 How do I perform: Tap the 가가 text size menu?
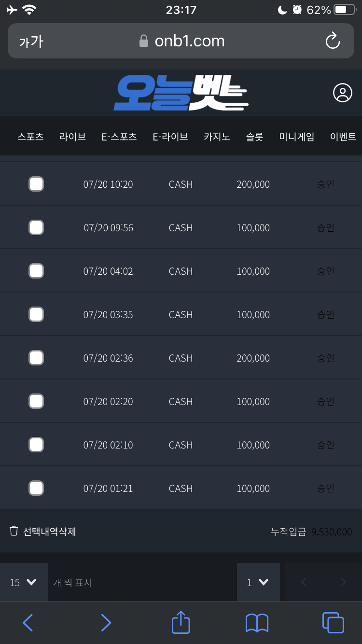(x=31, y=42)
